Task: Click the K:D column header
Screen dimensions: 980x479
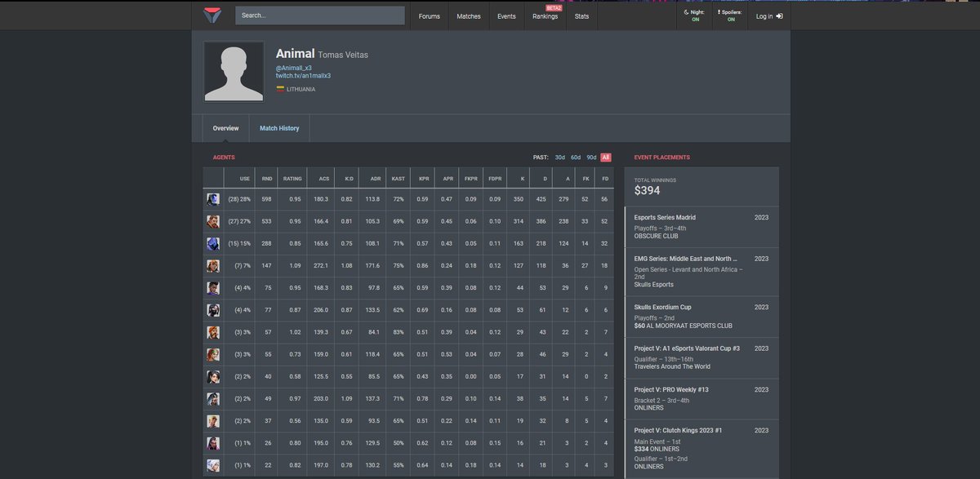Action: (349, 178)
